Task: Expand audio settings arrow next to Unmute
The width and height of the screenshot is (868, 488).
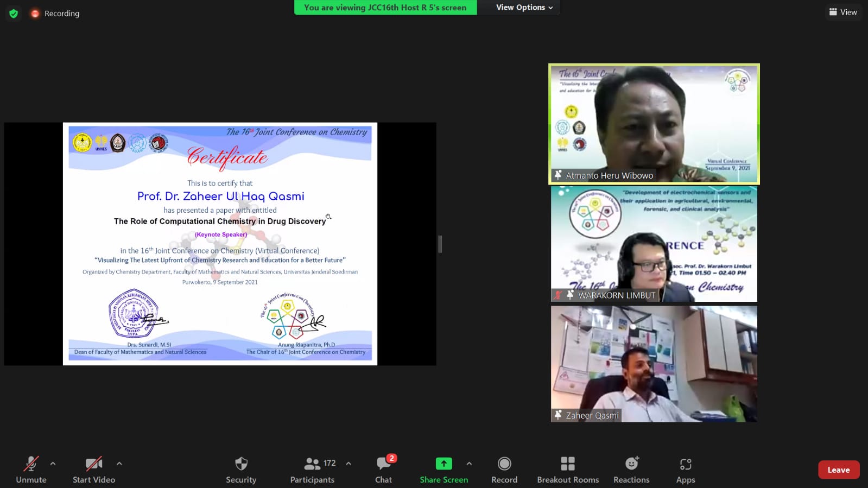Action: click(x=53, y=464)
